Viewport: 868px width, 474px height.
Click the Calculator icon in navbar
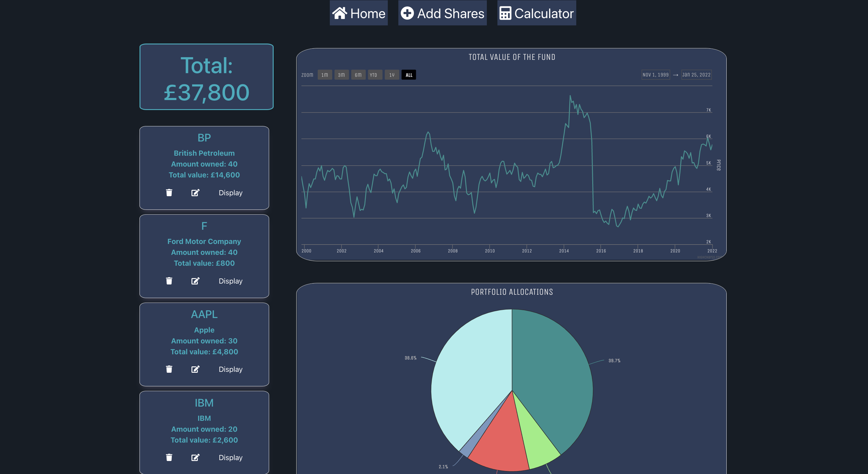(x=505, y=13)
